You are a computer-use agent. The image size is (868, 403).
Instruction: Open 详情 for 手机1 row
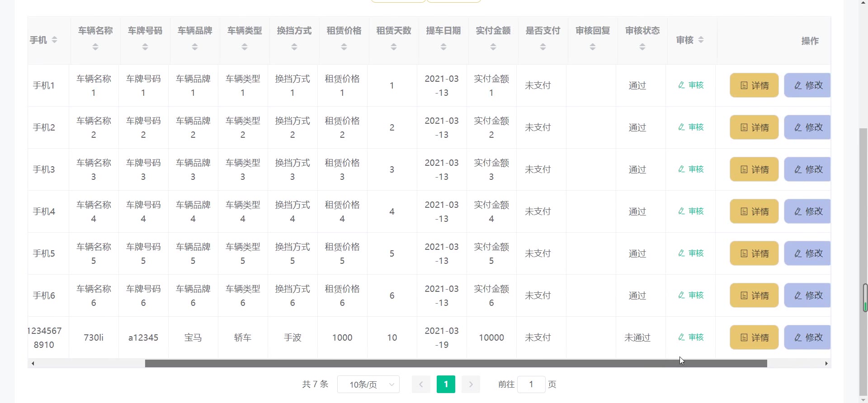click(754, 85)
